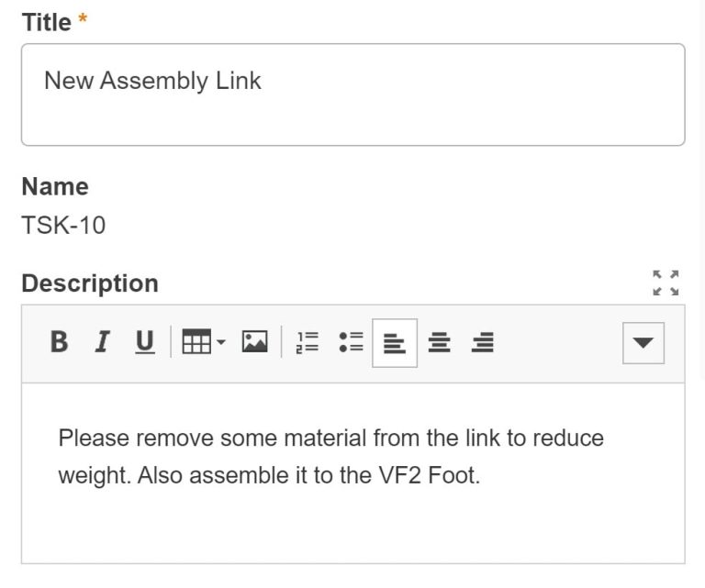705x588 pixels.
Task: Expand Description editor to fullscreen
Action: (x=666, y=283)
